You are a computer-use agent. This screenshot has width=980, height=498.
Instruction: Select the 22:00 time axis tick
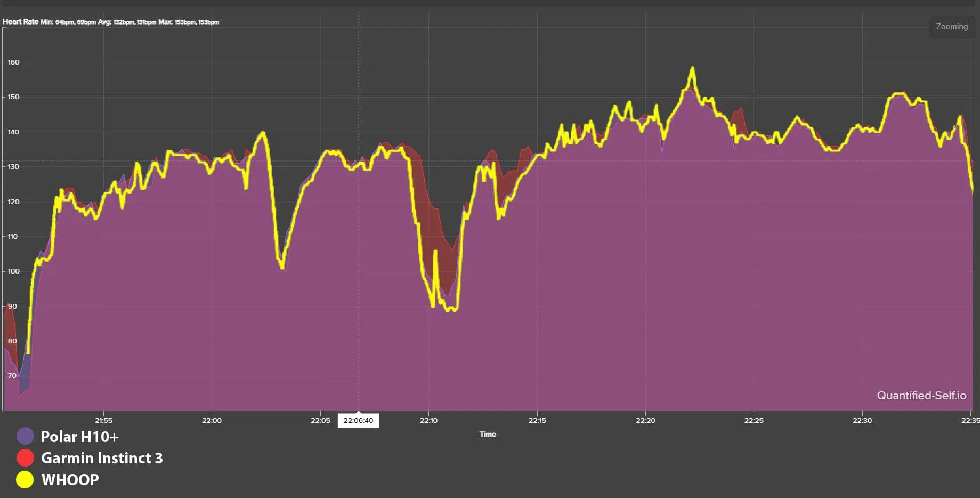click(x=212, y=421)
